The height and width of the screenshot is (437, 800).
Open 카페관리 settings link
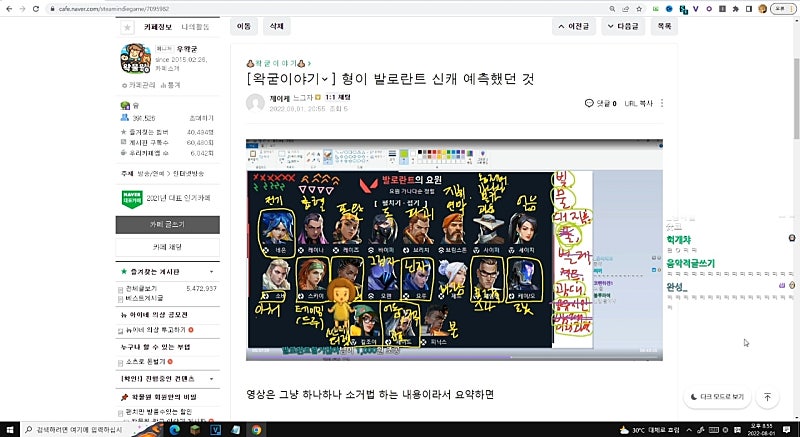click(139, 85)
